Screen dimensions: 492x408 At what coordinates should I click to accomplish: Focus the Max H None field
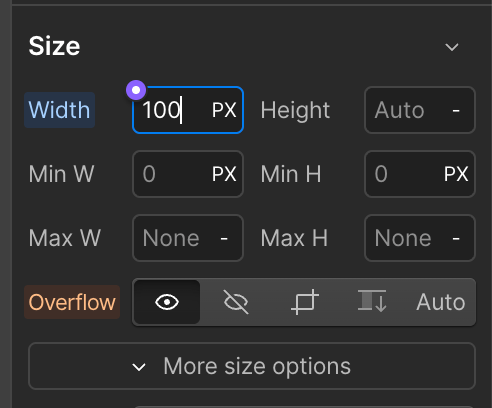point(420,238)
